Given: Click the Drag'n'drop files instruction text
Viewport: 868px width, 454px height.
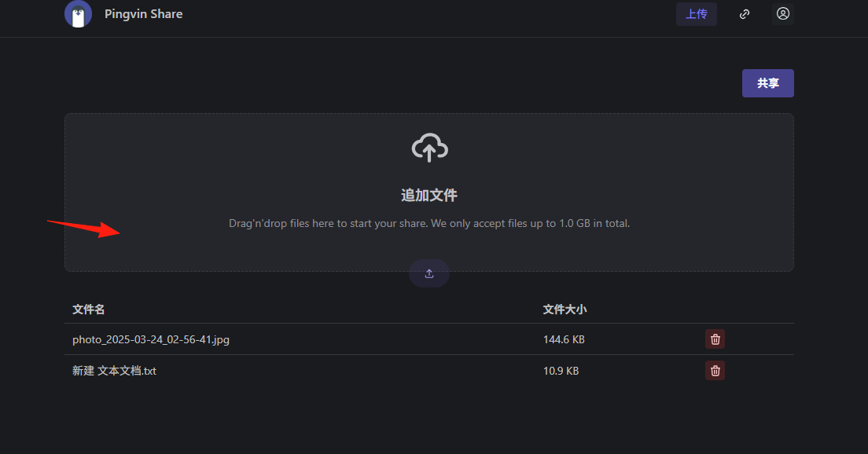Looking at the screenshot, I should click(429, 223).
